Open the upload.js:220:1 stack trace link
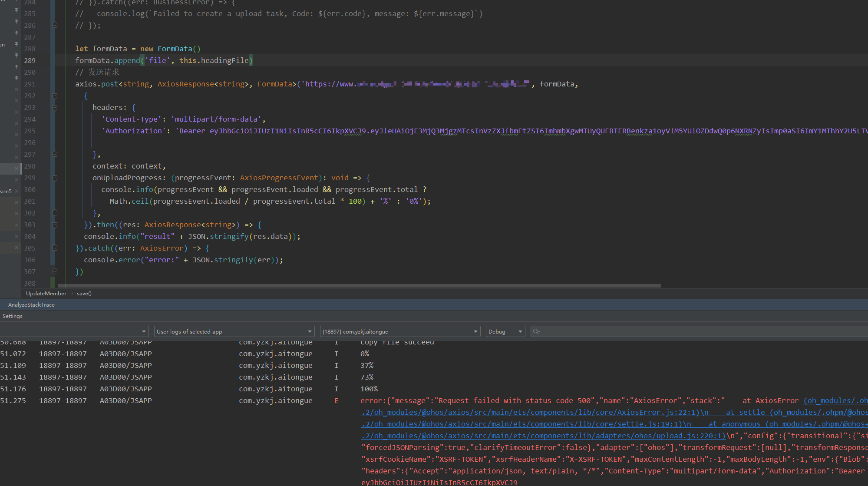 pyautogui.click(x=543, y=436)
